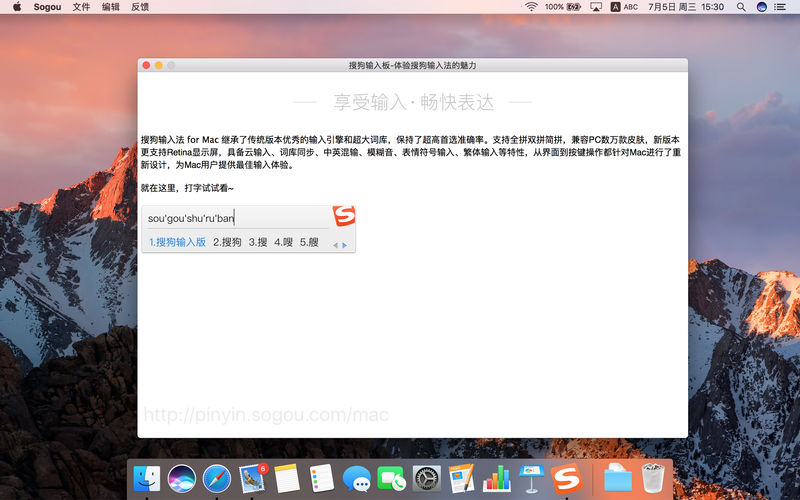Open Spotlight search magnifier
This screenshot has height=500, width=800.
coord(741,7)
